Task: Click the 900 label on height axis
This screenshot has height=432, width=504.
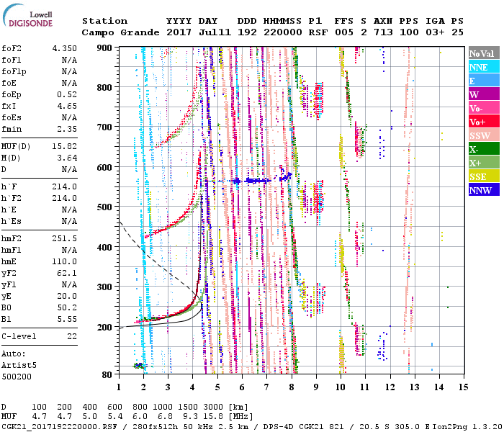Action: click(106, 48)
